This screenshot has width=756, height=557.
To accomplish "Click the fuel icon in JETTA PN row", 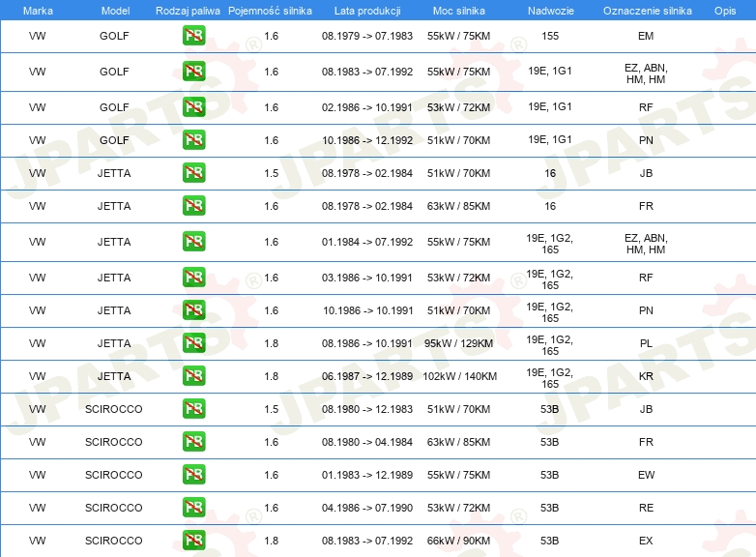I will click(x=193, y=310).
